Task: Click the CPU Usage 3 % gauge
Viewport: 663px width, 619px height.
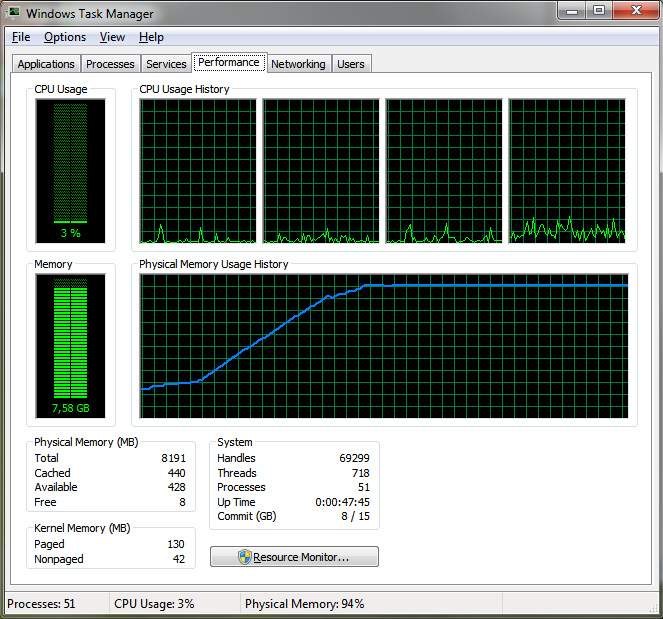Action: (x=71, y=171)
